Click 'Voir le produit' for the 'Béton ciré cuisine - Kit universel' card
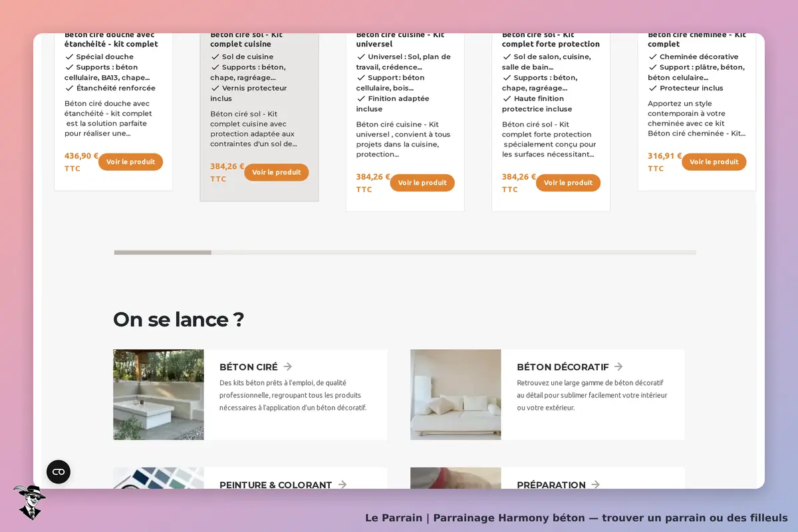Screen dimensions: 798x532 (x=422, y=183)
